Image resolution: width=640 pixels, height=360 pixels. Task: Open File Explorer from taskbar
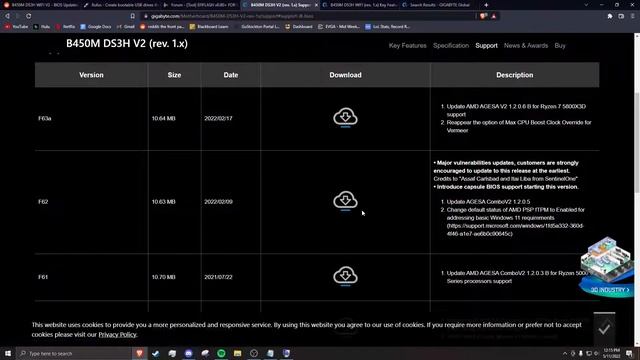tap(238, 353)
